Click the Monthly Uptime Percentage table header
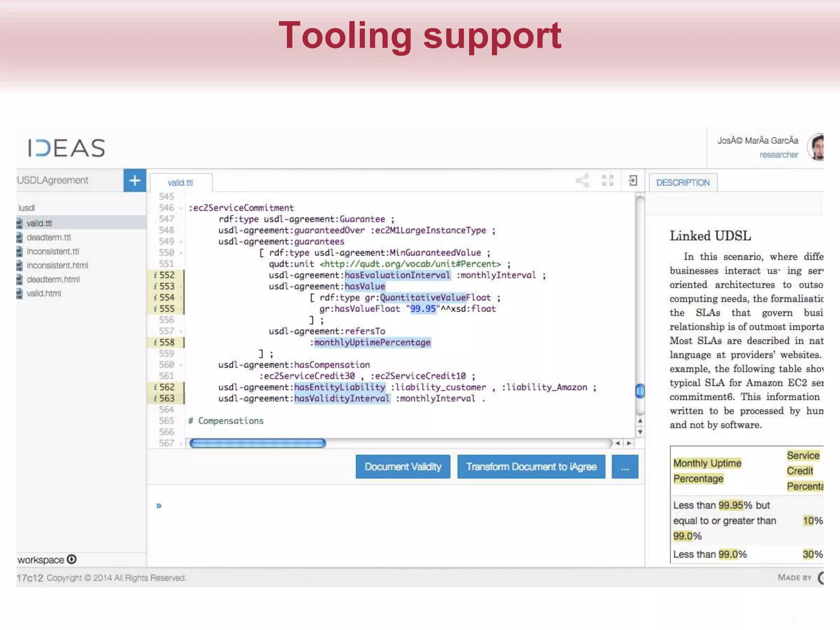 click(708, 471)
